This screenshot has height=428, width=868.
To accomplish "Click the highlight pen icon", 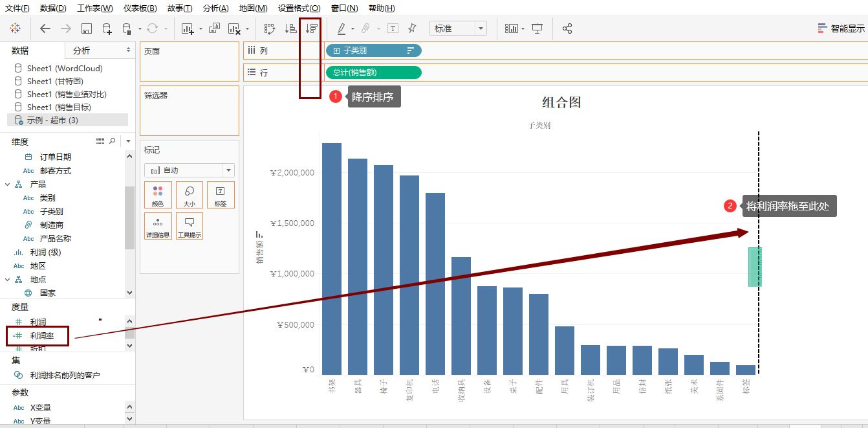I will coord(342,28).
